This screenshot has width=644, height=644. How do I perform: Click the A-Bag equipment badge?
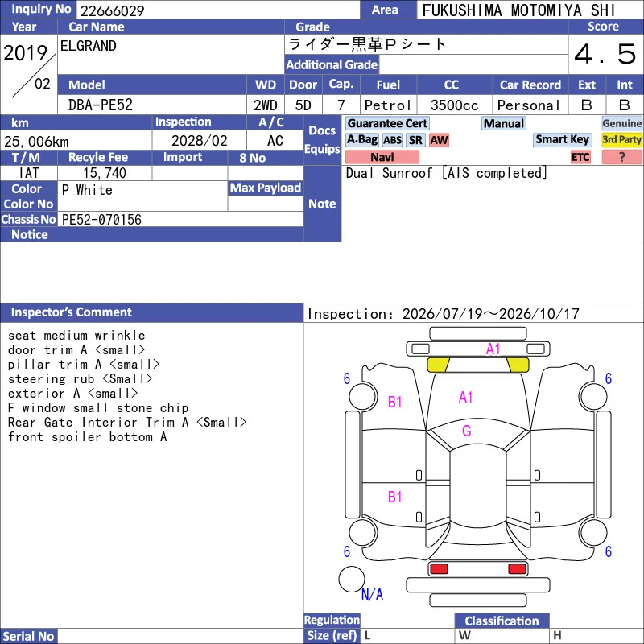point(361,140)
